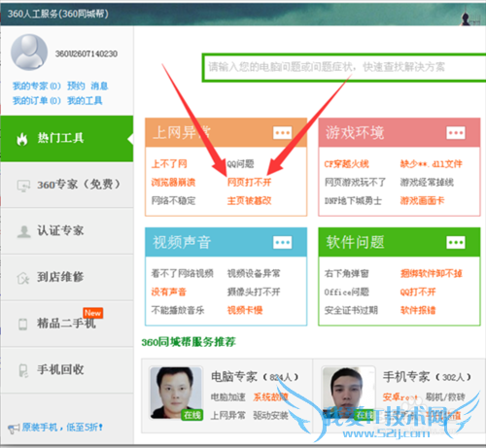The image size is (486, 448).
Task: Open 我的订单 (0) link
Action: [x=37, y=101]
